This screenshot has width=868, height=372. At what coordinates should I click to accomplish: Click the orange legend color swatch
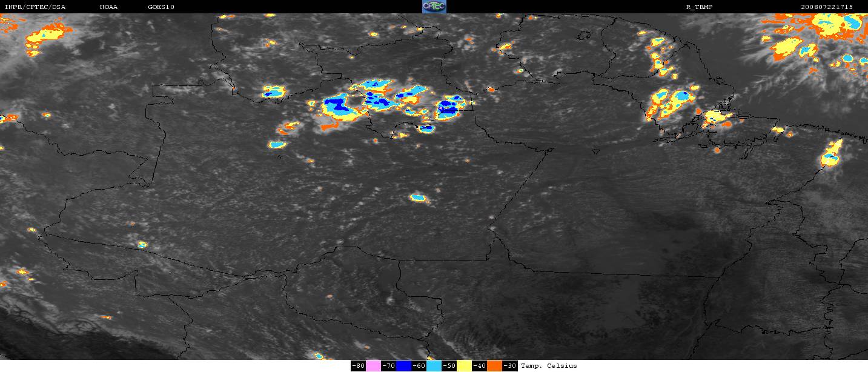click(x=494, y=366)
